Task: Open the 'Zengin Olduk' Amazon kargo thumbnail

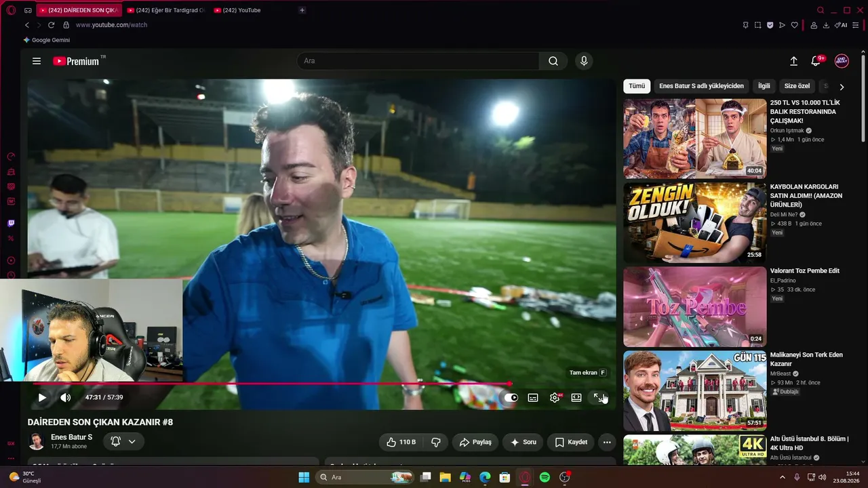Action: pos(695,222)
